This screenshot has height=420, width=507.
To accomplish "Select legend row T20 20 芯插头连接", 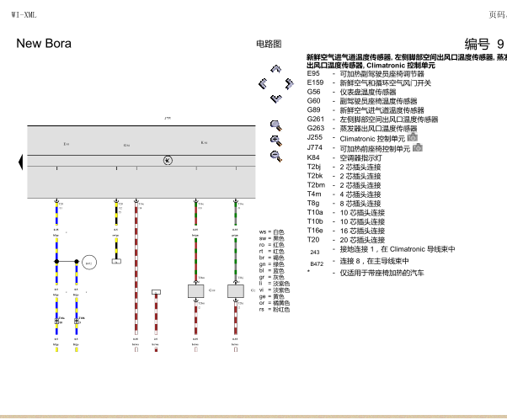I will pyautogui.click(x=345, y=240).
